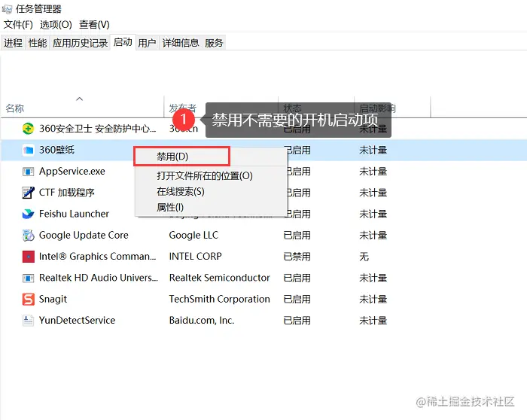Select the 启动 tab

pyautogui.click(x=123, y=42)
